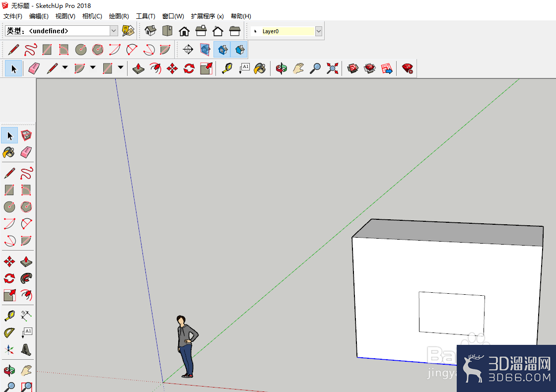The height and width of the screenshot is (392, 556).
Task: Send model to LayOut
Action: [x=387, y=68]
